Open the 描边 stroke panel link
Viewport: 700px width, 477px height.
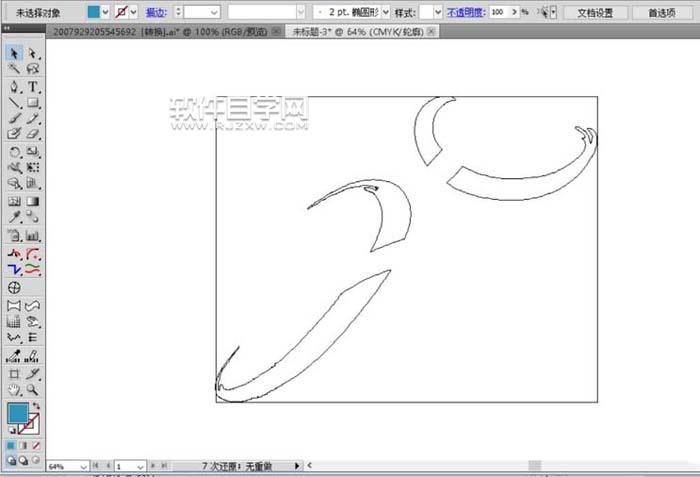pos(156,13)
